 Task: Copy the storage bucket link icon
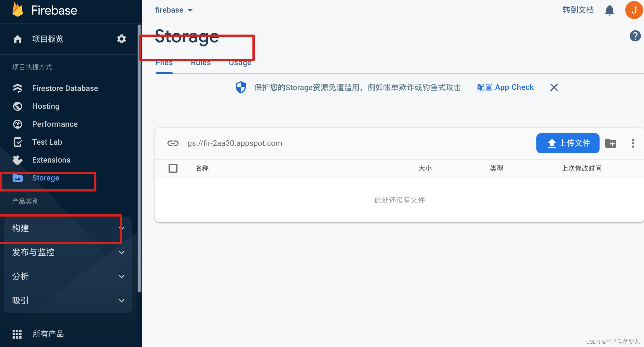click(173, 143)
